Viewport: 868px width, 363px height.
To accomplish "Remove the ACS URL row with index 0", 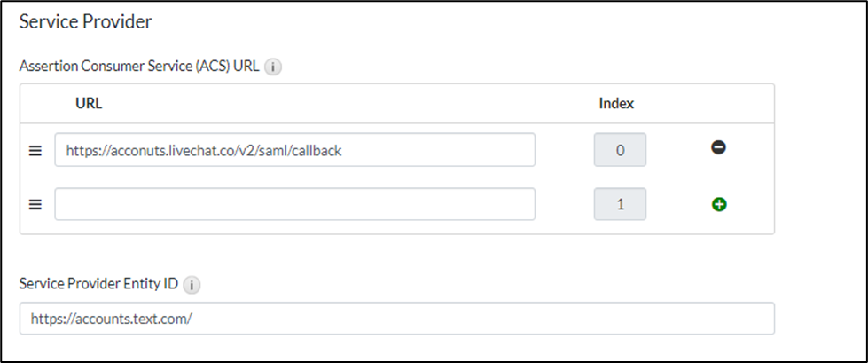I will [719, 148].
